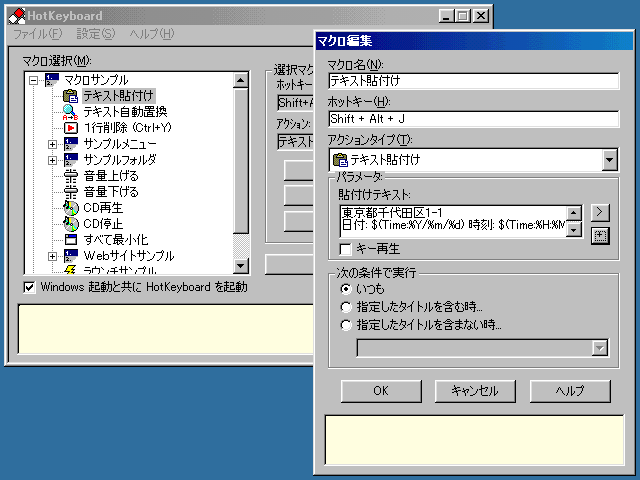Click the サンプルフォルダ folder icon

click(71, 160)
